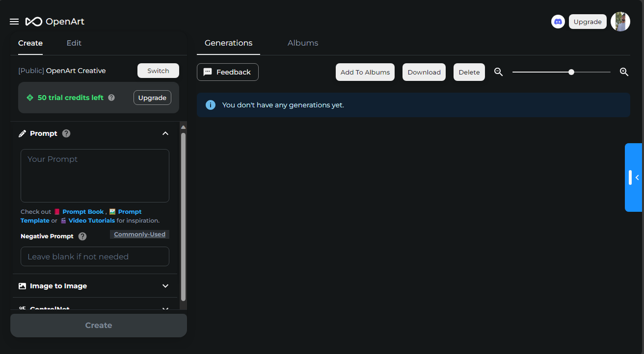Viewport: 644px width, 354px height.
Task: Click the zoom in magnifier icon
Action: click(x=624, y=72)
